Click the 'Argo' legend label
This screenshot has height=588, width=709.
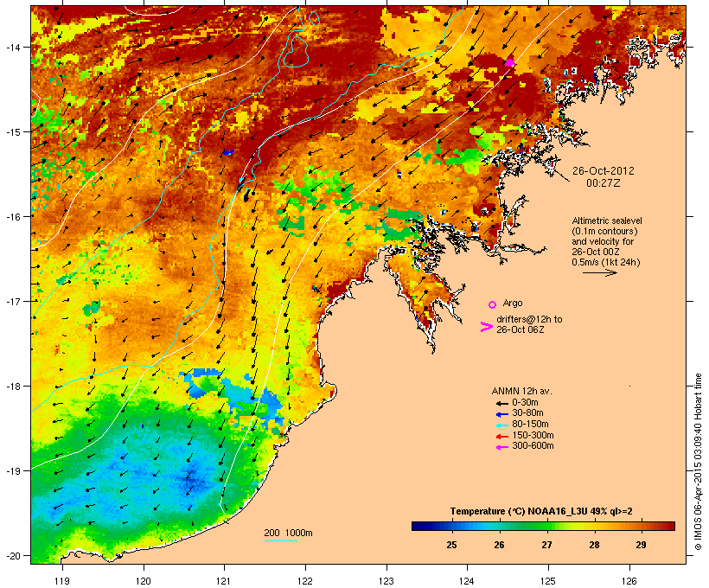[513, 303]
